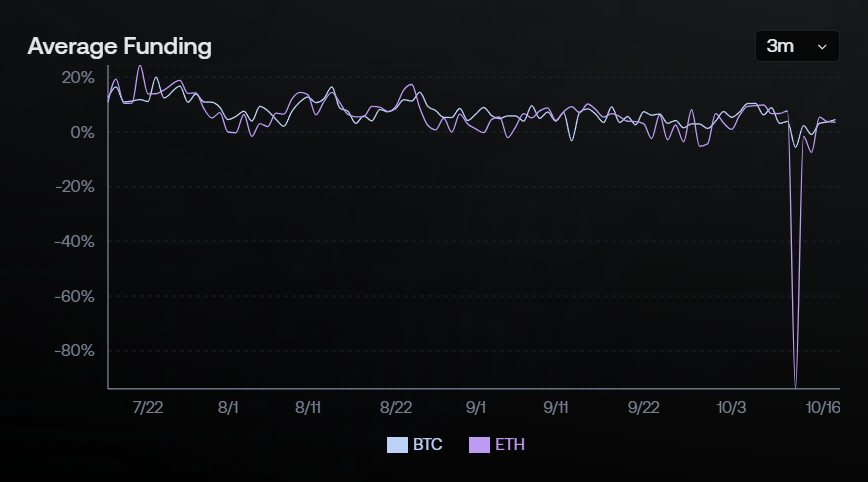Click the 9/22 date axis label
The height and width of the screenshot is (482, 868).
click(x=643, y=408)
